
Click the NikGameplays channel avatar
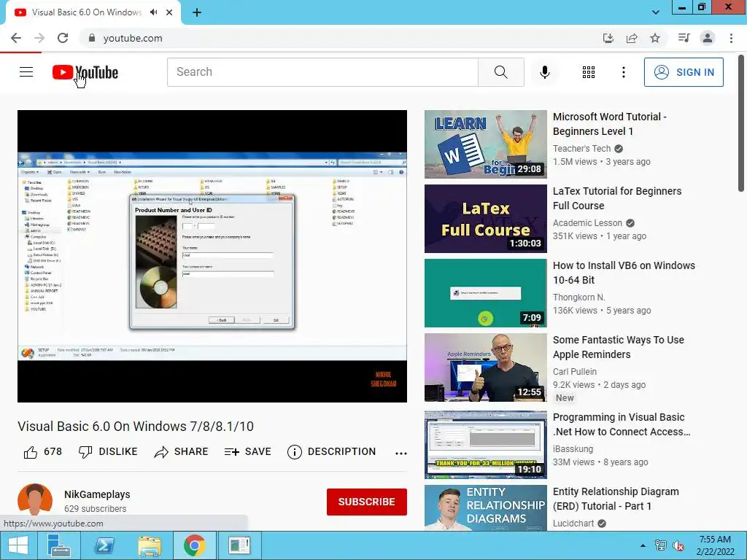click(x=35, y=500)
